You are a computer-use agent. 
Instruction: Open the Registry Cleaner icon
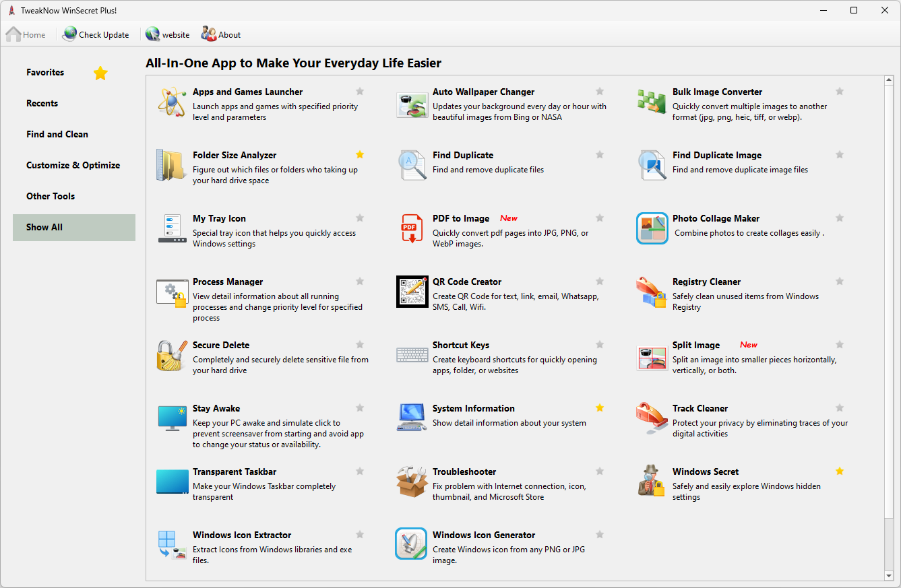tap(652, 292)
